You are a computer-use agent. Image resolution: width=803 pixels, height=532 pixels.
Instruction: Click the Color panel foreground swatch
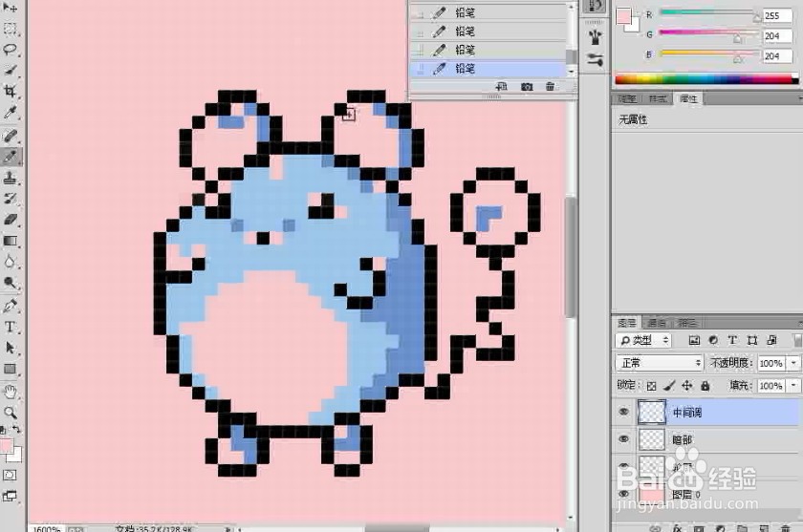pos(623,16)
